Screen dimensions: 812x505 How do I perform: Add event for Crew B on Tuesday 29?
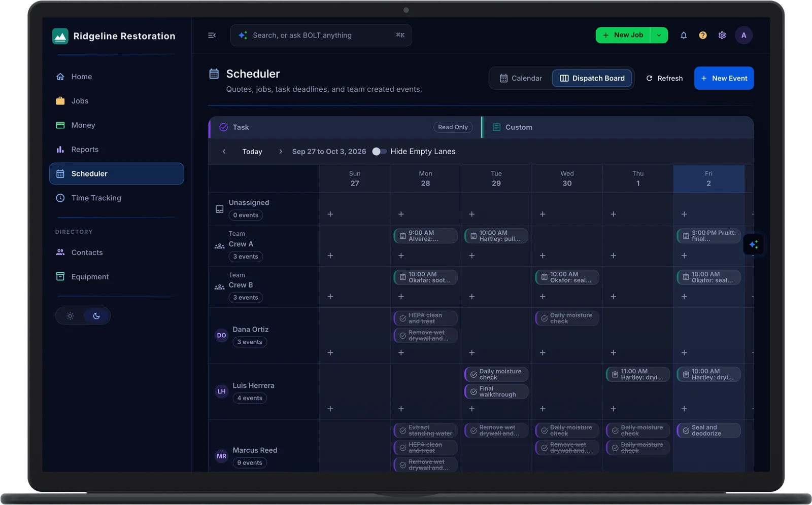click(x=472, y=296)
